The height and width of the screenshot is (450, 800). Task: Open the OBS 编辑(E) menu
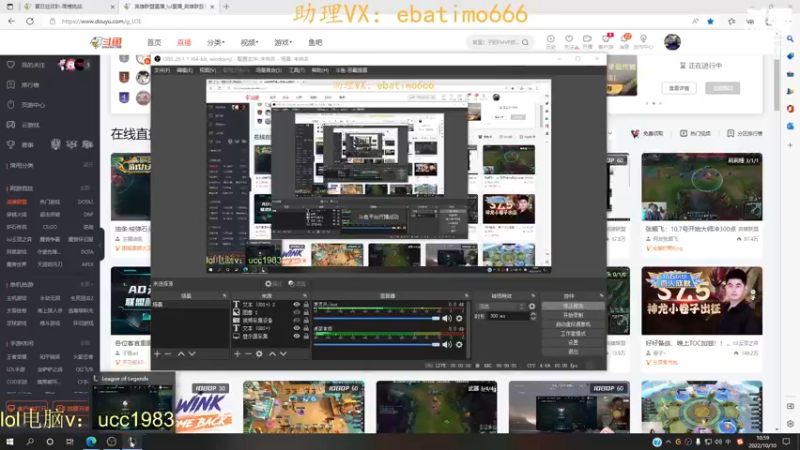point(184,70)
